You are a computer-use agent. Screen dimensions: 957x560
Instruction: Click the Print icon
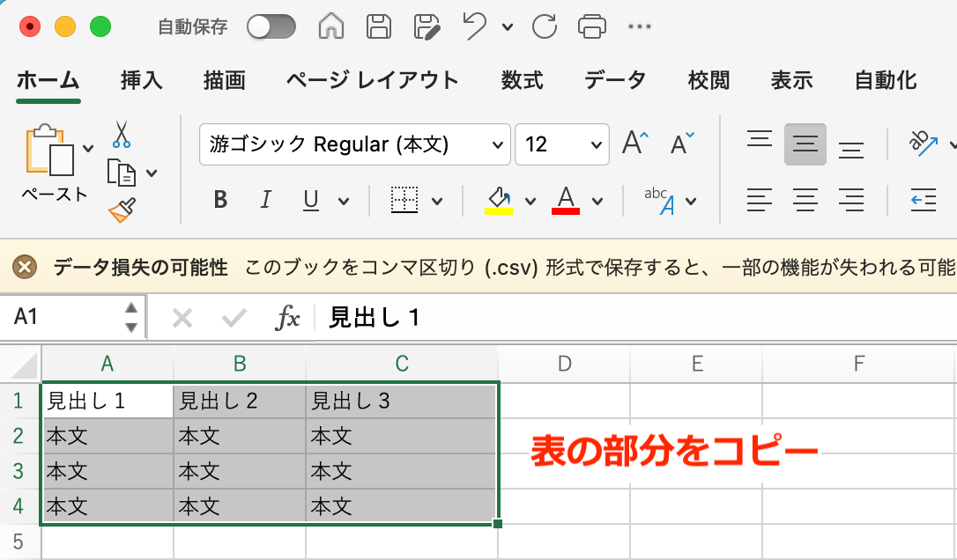click(x=592, y=26)
